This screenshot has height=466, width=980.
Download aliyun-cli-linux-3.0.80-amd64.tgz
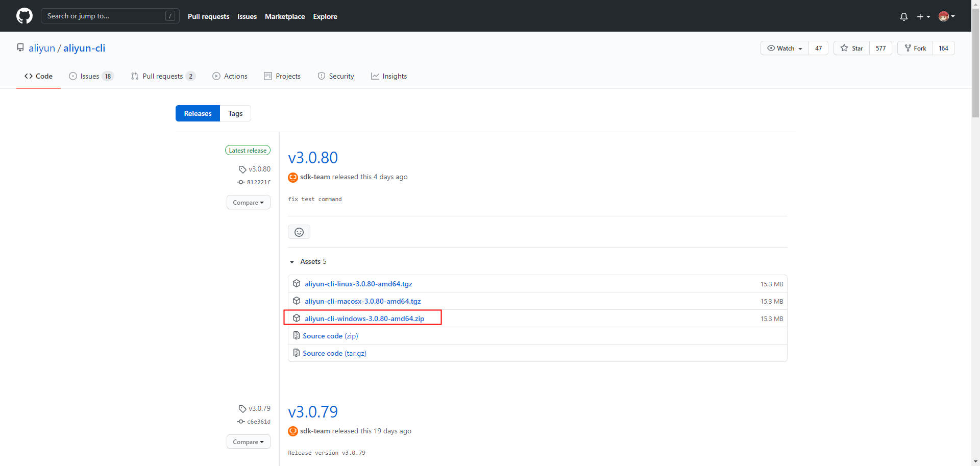click(358, 284)
